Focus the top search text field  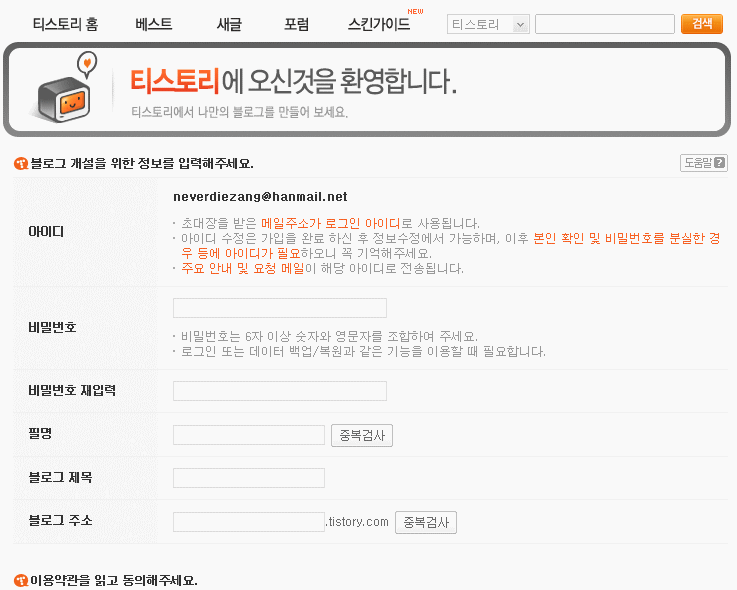605,24
